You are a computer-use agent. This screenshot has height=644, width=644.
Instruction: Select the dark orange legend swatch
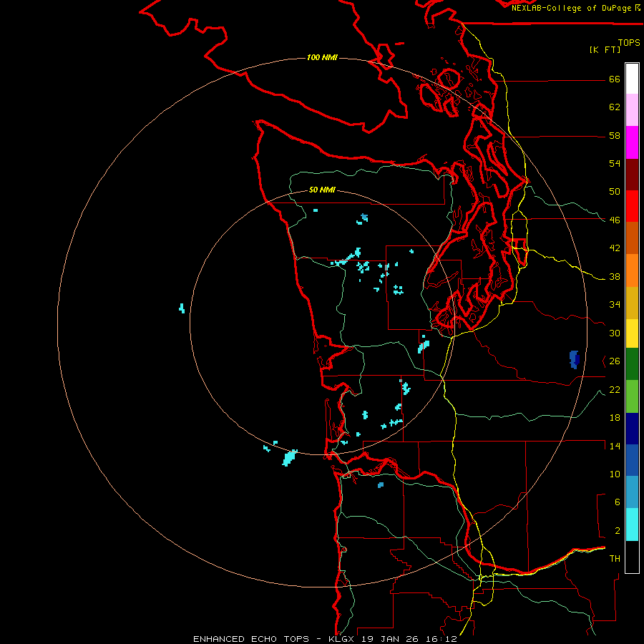click(x=632, y=238)
